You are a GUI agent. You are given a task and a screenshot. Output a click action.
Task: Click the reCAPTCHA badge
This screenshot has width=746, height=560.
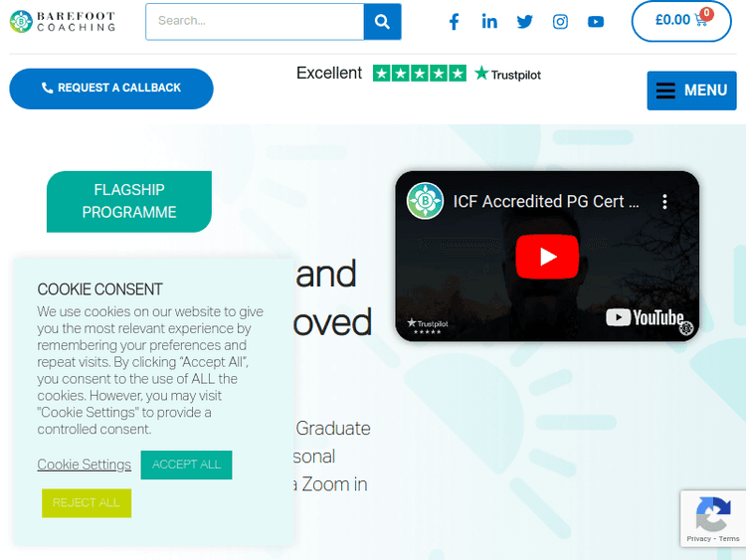coord(712,518)
